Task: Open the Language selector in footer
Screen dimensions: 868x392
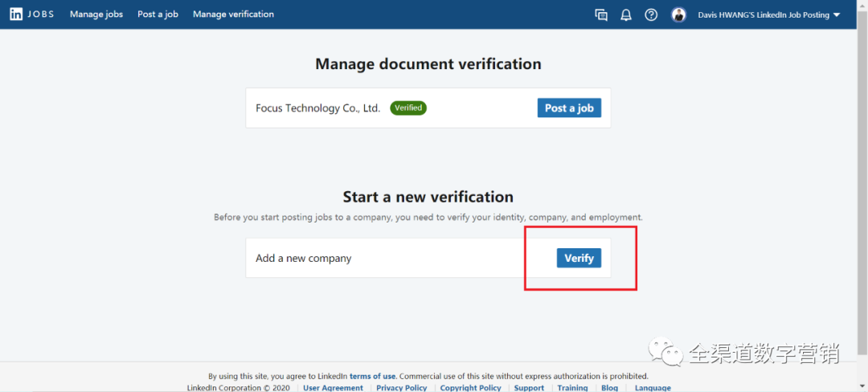Action: (x=652, y=388)
